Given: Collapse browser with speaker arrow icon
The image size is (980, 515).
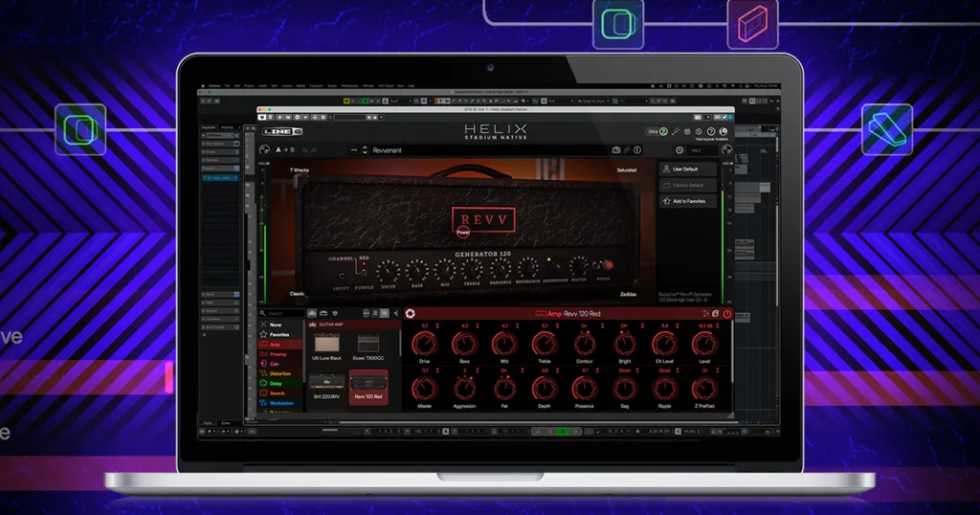Looking at the screenshot, I should pyautogui.click(x=395, y=313).
